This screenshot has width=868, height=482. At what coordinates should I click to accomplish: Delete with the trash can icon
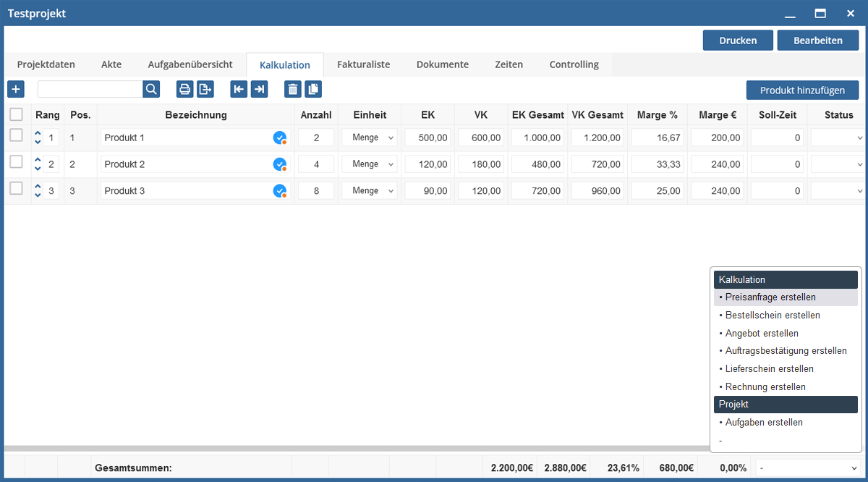coord(292,89)
